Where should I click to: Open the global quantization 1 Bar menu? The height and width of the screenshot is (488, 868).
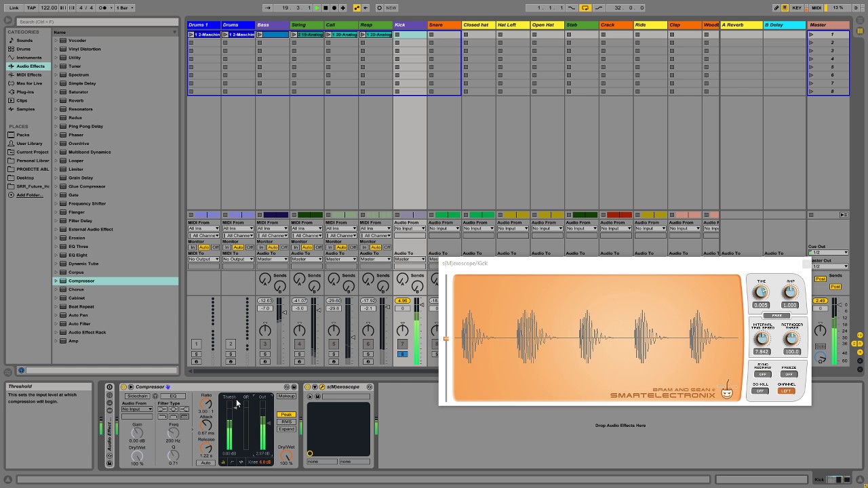(124, 7)
